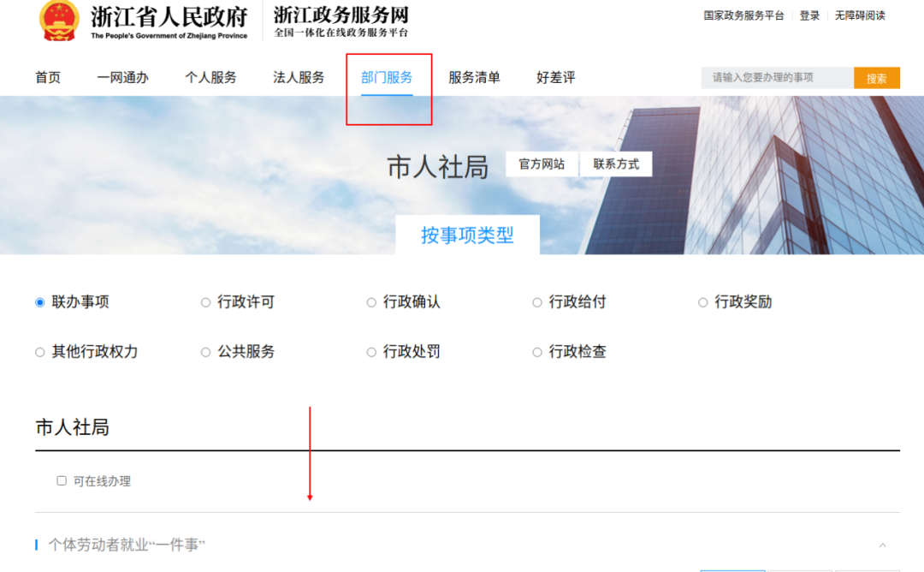Screen dimensions: 924x572
Task: Select the 行政许可 radio option
Action: pyautogui.click(x=205, y=302)
